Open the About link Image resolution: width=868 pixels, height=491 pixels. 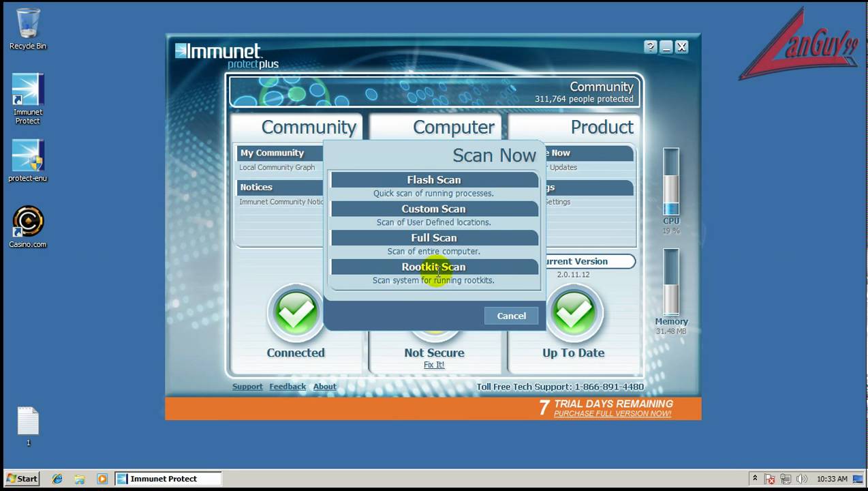pyautogui.click(x=324, y=387)
